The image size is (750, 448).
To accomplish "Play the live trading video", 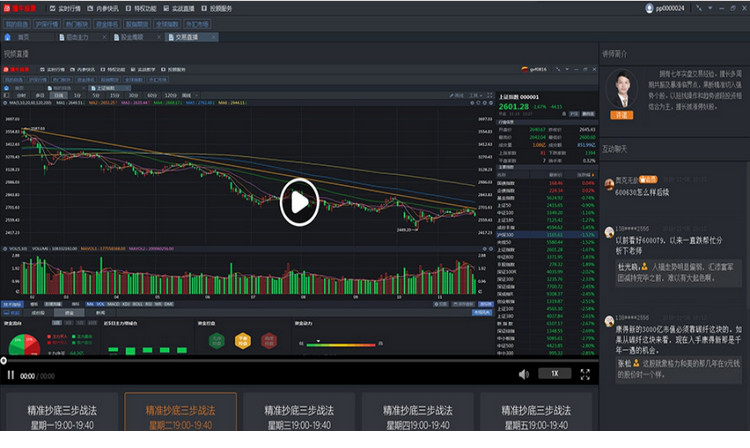I will pos(299,203).
